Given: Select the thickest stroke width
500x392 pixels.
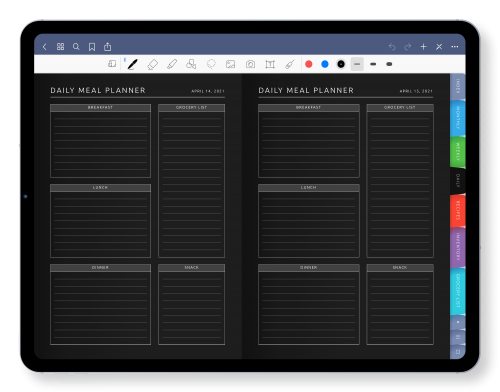Looking at the screenshot, I should 389,64.
